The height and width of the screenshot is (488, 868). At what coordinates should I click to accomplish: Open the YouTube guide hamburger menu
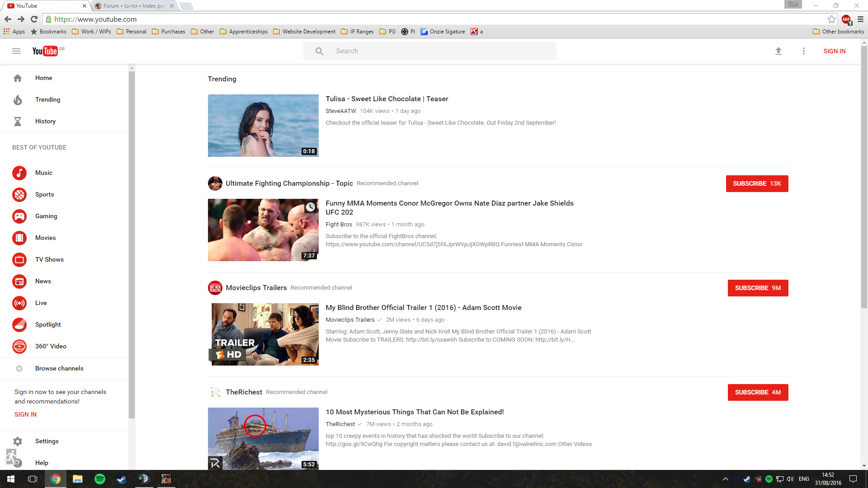pyautogui.click(x=16, y=51)
